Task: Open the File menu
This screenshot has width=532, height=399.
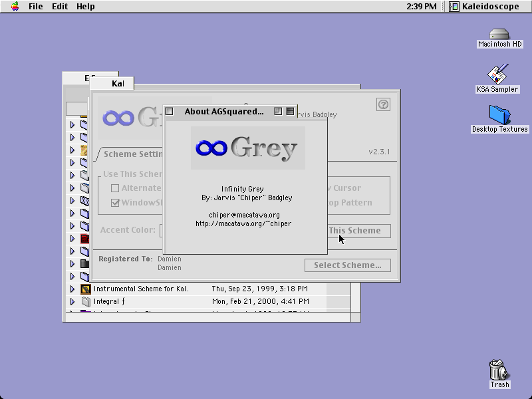Action: [x=36, y=7]
